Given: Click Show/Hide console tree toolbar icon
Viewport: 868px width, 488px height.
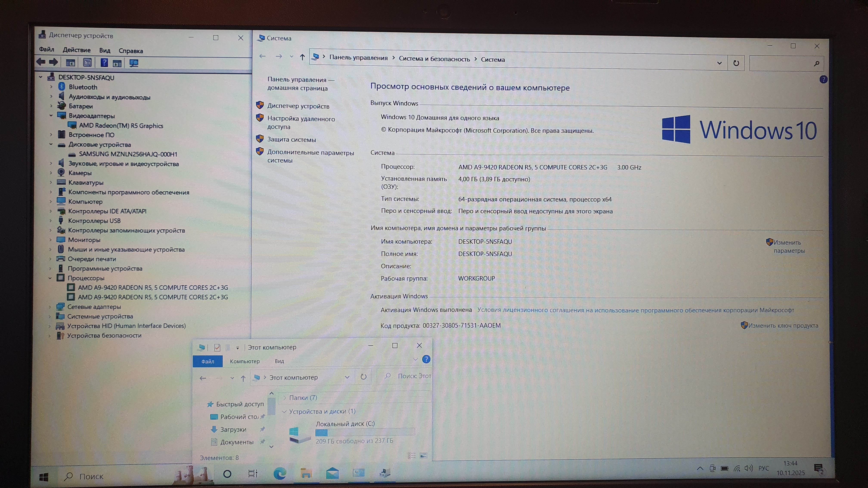Looking at the screenshot, I should 70,63.
